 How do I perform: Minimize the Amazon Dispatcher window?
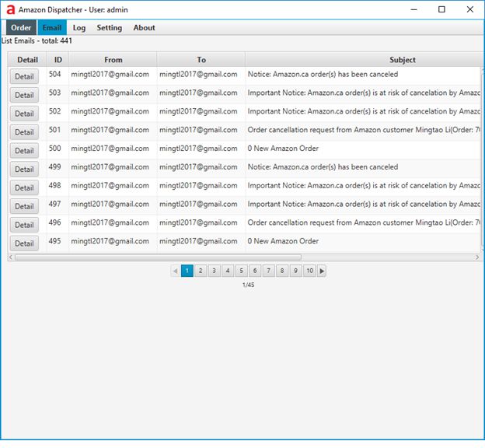pyautogui.click(x=413, y=9)
